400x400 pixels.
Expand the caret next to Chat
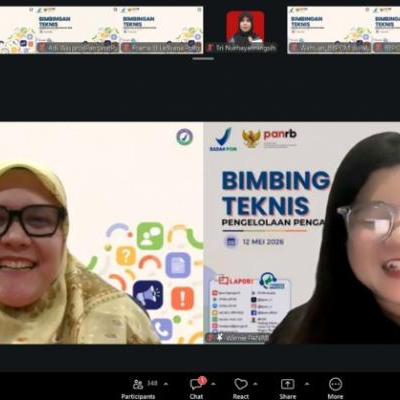[x=213, y=384]
